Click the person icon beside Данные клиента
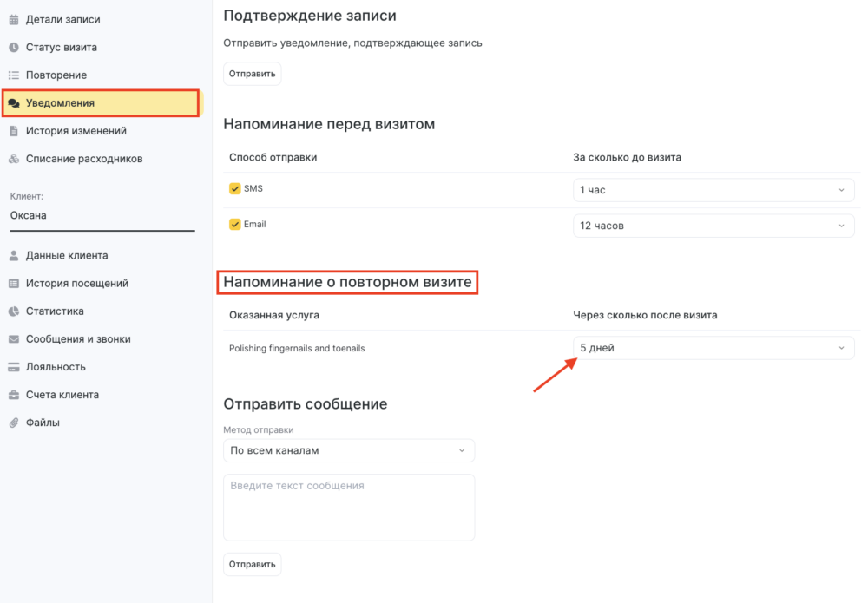Screen dimensions: 868x603 [14, 256]
